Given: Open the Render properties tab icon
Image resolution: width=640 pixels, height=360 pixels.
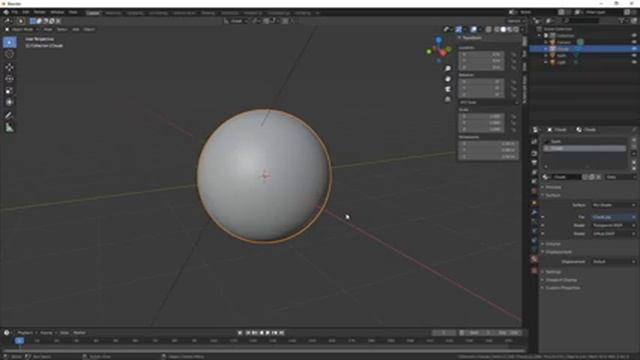Looking at the screenshot, I should (534, 153).
